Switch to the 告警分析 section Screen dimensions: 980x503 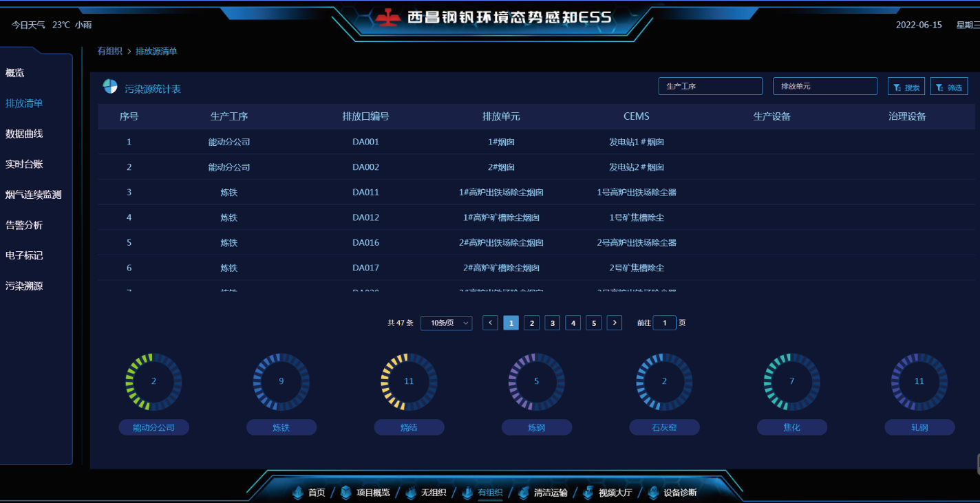[25, 224]
